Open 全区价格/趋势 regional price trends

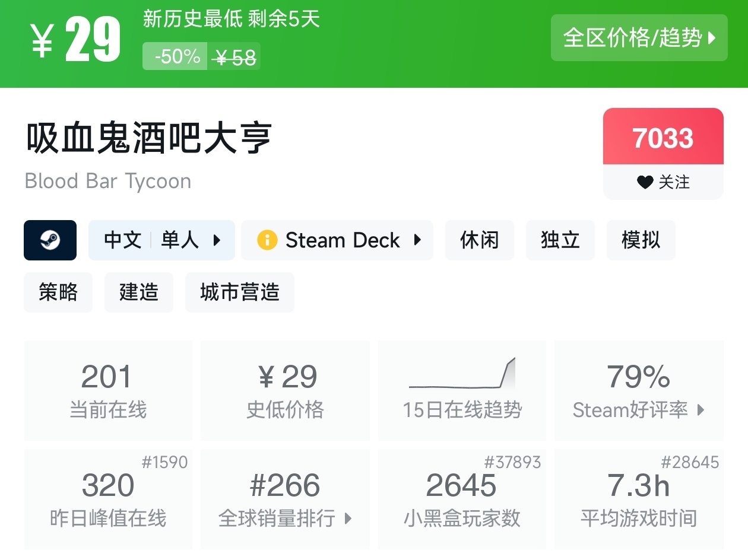[639, 38]
